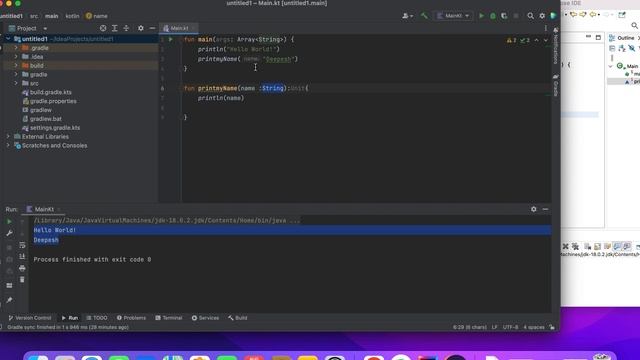Screen dimensions: 640x360
Task: Expand the gradle folder
Action: [x=16, y=74]
